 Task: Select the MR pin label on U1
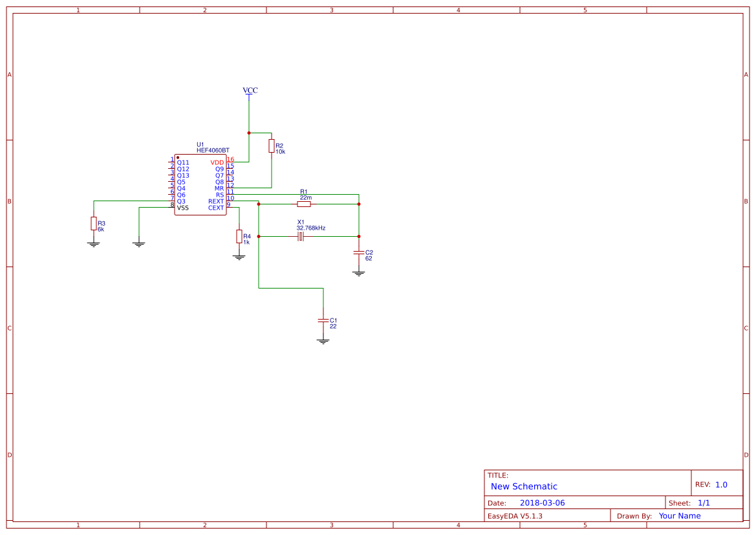pos(219,189)
